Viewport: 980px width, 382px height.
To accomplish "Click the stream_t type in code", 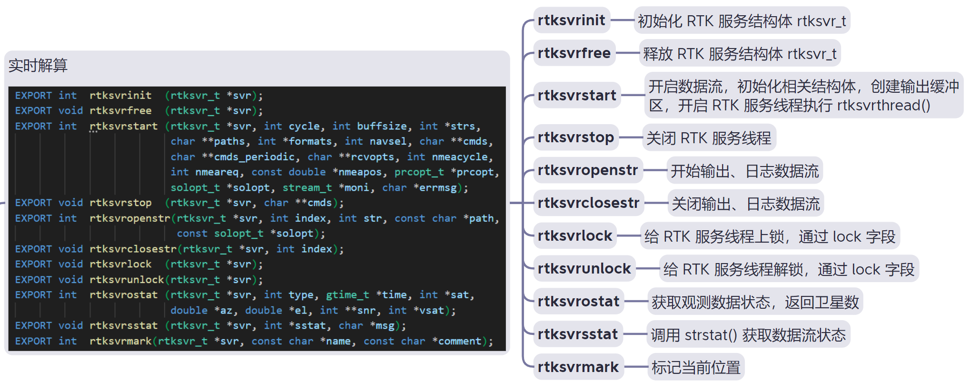I will 307,187.
